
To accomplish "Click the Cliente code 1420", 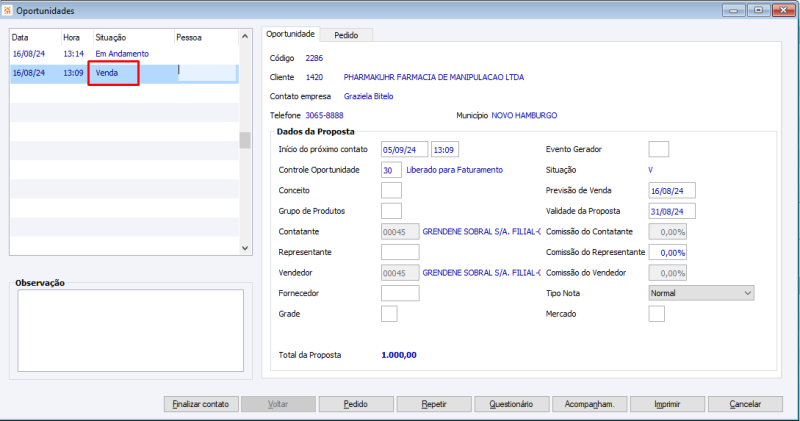I will click(314, 78).
